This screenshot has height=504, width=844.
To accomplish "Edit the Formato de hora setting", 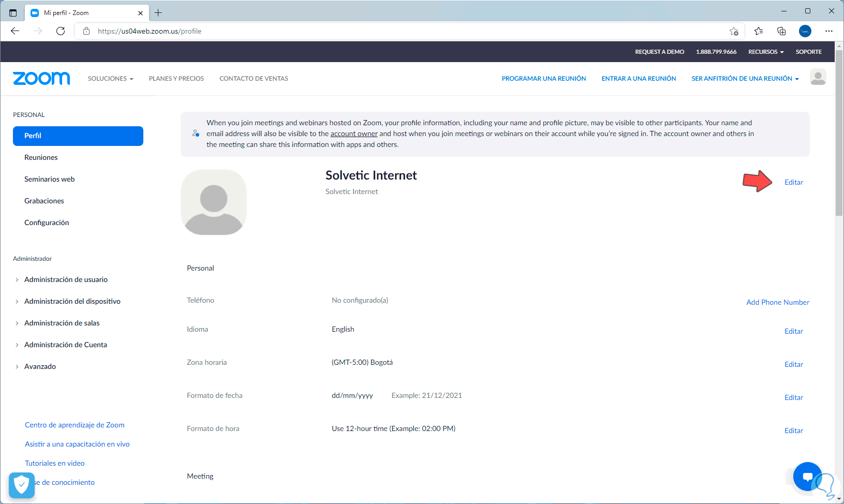I will (794, 431).
